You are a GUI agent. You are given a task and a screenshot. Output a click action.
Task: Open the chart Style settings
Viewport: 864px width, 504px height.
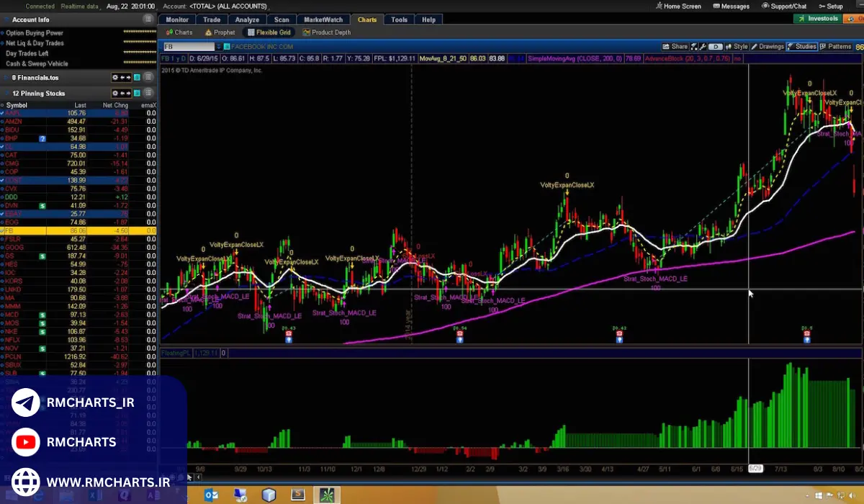point(736,47)
